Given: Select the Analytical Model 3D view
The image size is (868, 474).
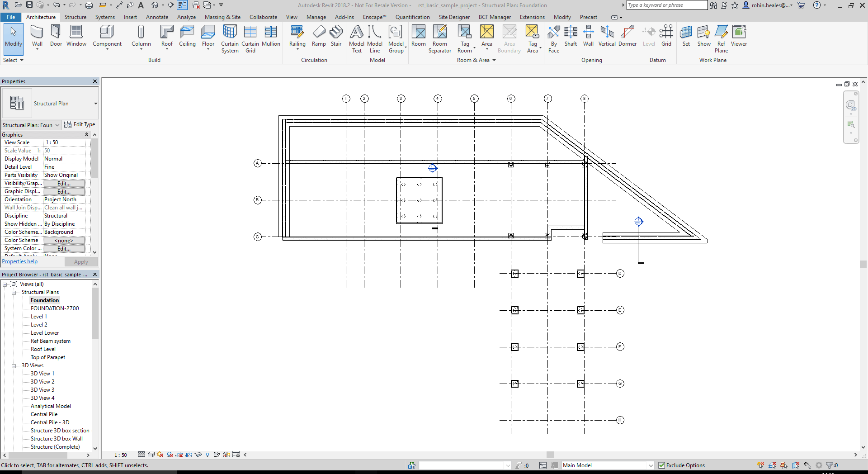Looking at the screenshot, I should 51,406.
